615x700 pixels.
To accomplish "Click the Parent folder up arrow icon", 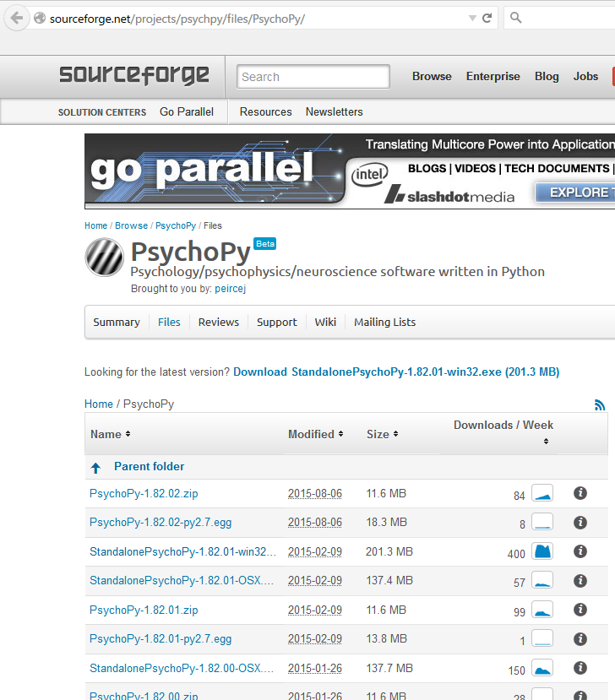I will [x=95, y=468].
